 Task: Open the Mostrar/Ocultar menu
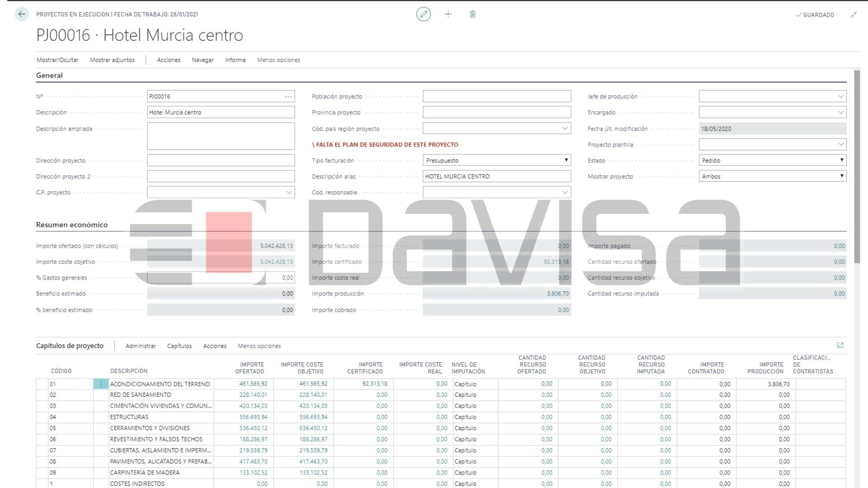point(57,60)
